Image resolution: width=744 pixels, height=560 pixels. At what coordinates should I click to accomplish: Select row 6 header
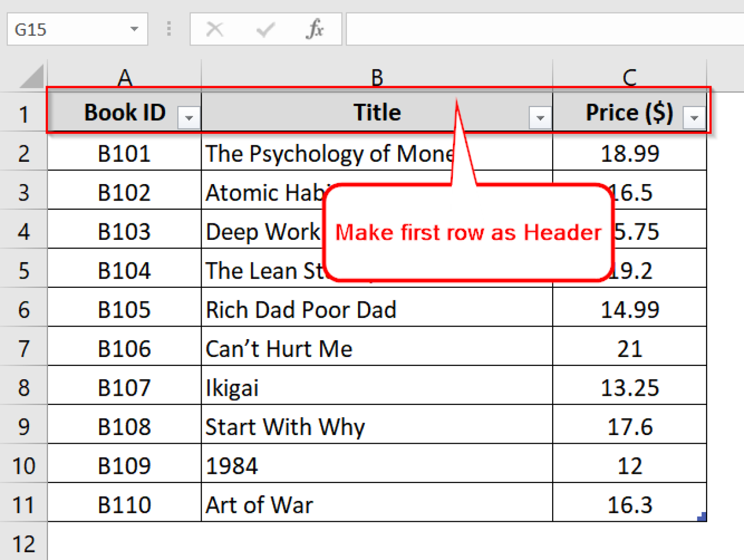pyautogui.click(x=23, y=310)
